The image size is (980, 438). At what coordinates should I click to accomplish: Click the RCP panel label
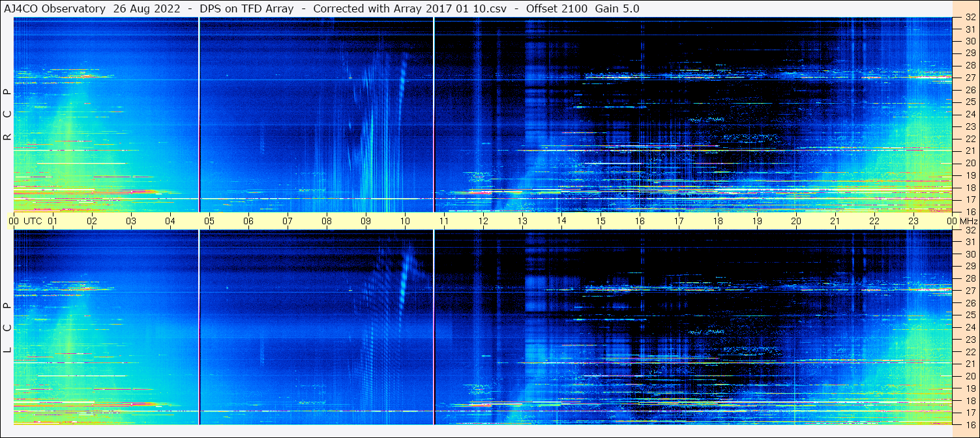click(x=7, y=114)
